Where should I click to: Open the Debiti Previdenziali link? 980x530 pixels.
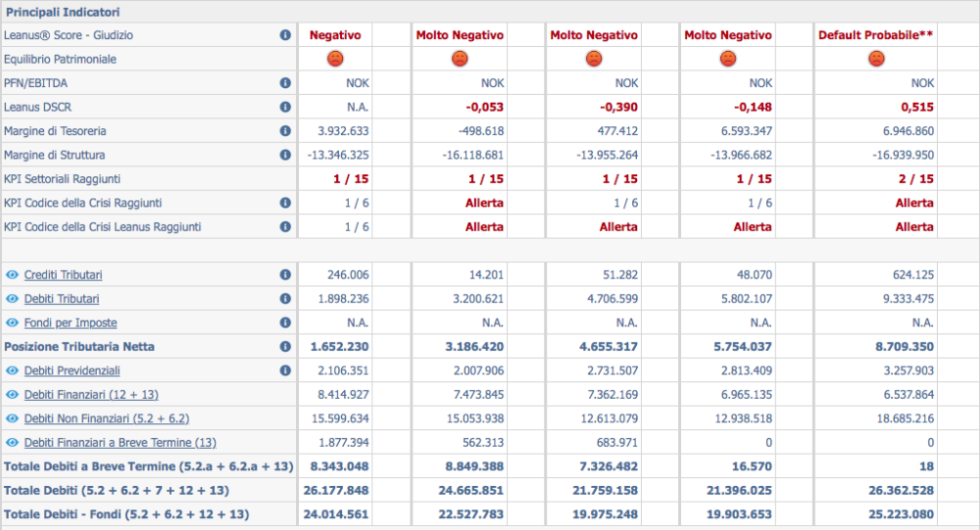72,370
